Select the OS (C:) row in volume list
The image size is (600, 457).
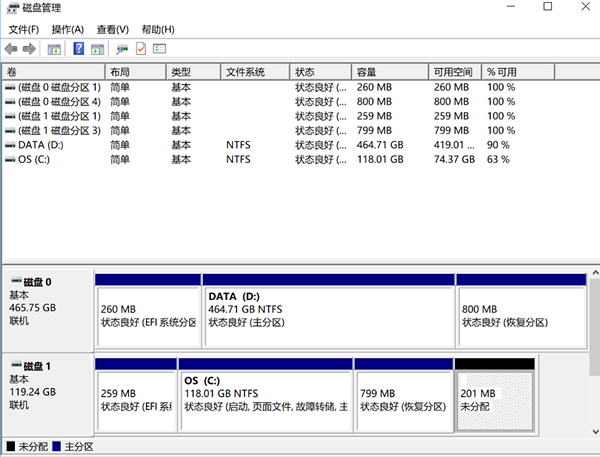(34, 159)
